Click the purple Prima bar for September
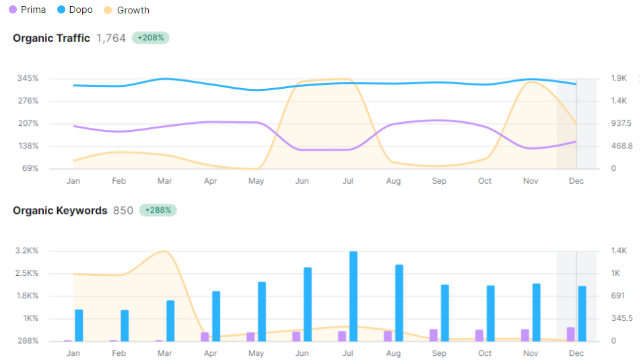This screenshot has height=364, width=643. pyautogui.click(x=434, y=335)
